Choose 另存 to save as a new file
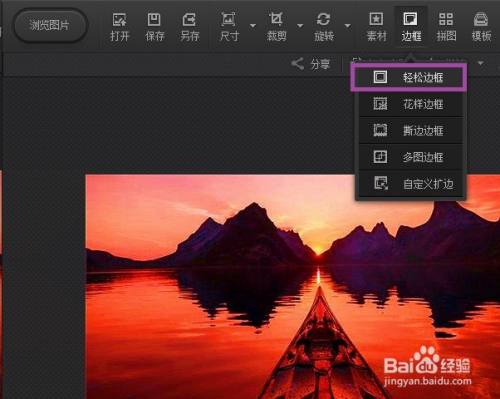 190,27
